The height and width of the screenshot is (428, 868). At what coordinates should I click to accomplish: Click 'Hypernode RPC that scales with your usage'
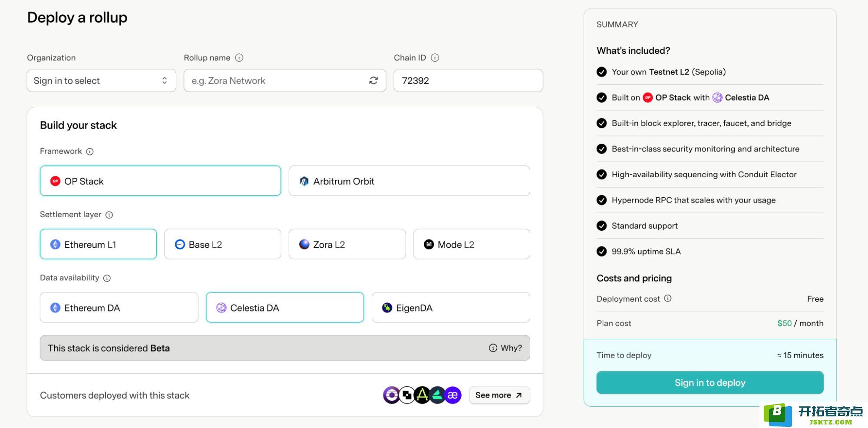tap(693, 200)
